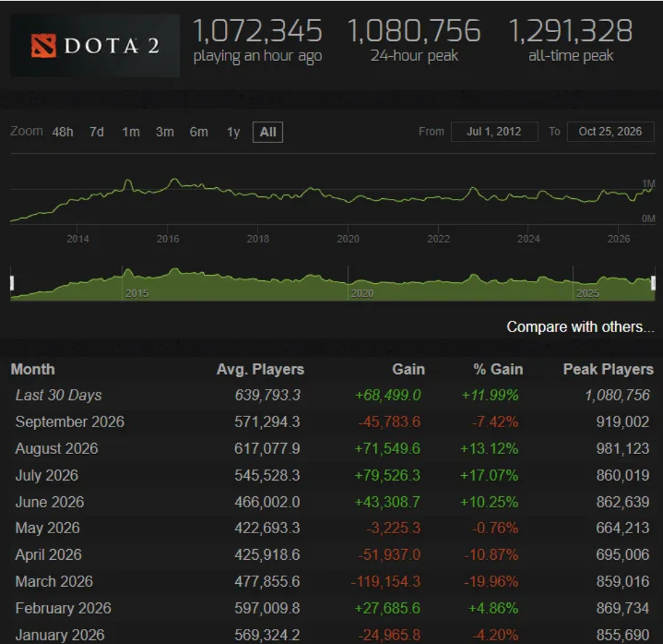Click the 2020 marker in navigator chart

pyautogui.click(x=362, y=293)
